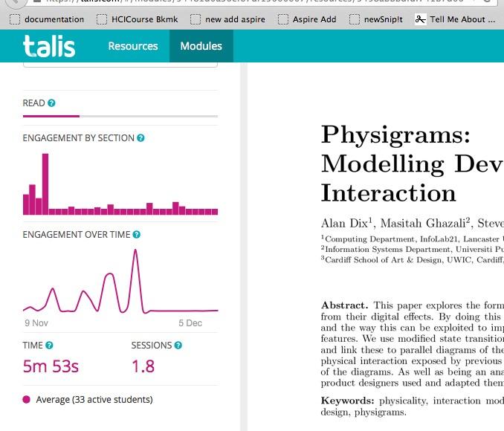The width and height of the screenshot is (504, 431).
Task: Show help for Engagement Over Time
Action: pyautogui.click(x=136, y=235)
